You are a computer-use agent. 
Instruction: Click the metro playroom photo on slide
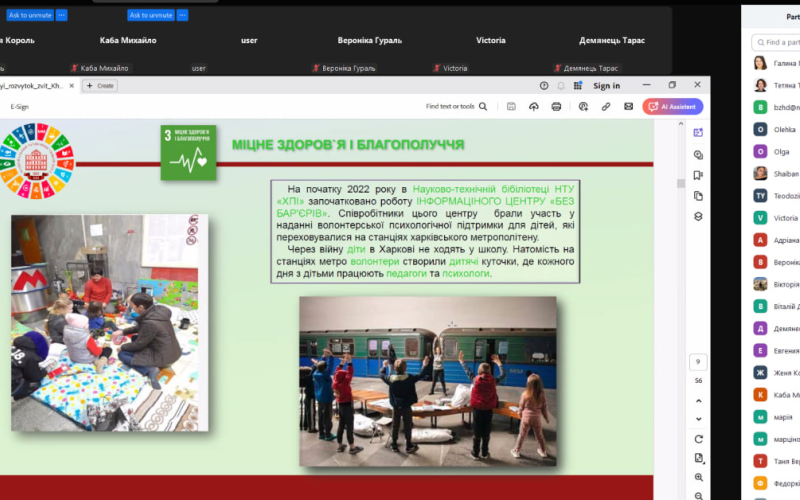(x=110, y=323)
